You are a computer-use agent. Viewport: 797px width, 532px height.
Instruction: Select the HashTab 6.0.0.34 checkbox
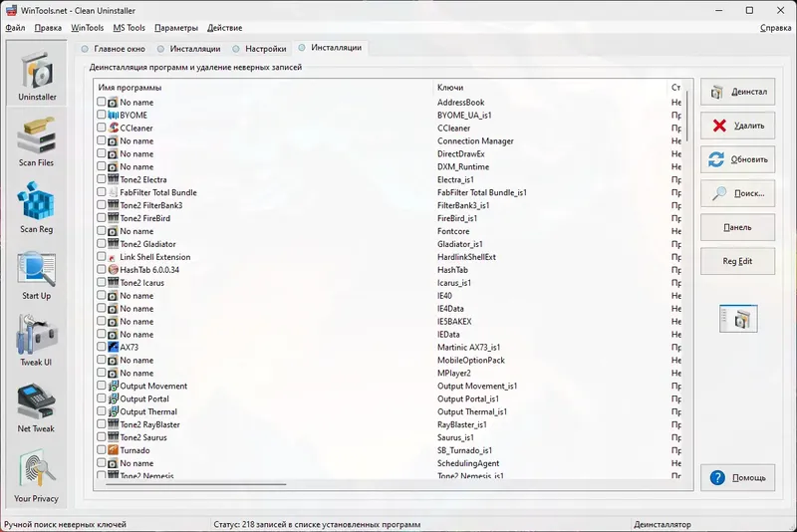pos(102,269)
